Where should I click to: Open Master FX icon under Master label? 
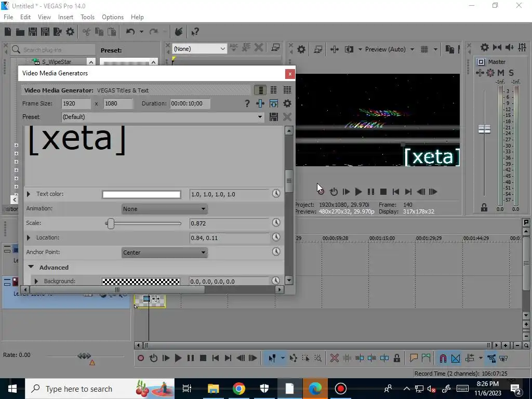point(480,73)
